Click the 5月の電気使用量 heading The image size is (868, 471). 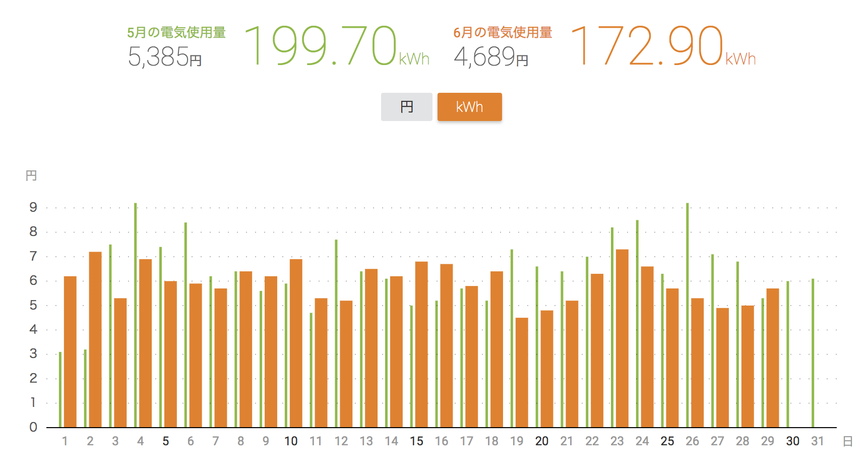[x=176, y=33]
